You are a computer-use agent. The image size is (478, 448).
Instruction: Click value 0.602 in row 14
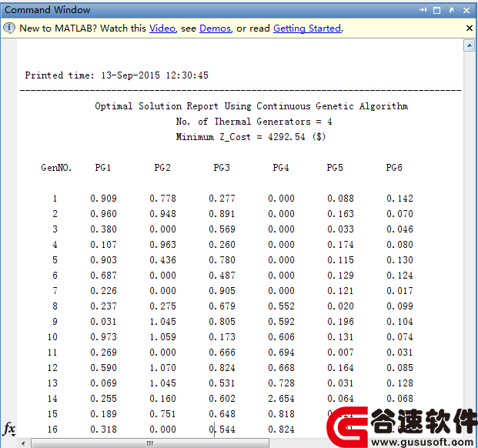tap(222, 398)
